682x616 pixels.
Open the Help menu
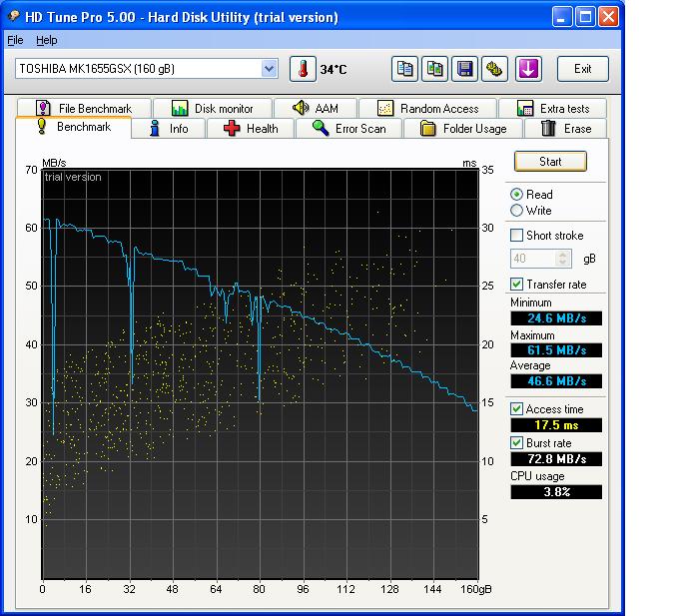(47, 40)
